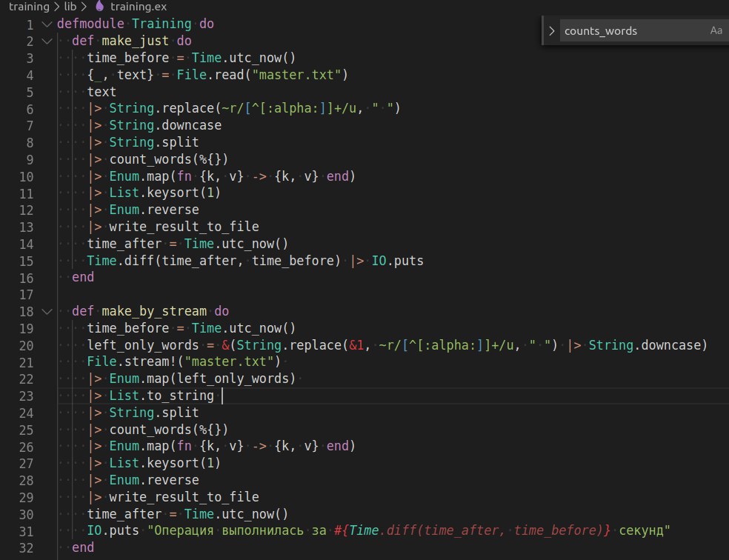This screenshot has height=560, width=729.
Task: Collapse the defmodule Training fold arrow
Action: pos(47,24)
